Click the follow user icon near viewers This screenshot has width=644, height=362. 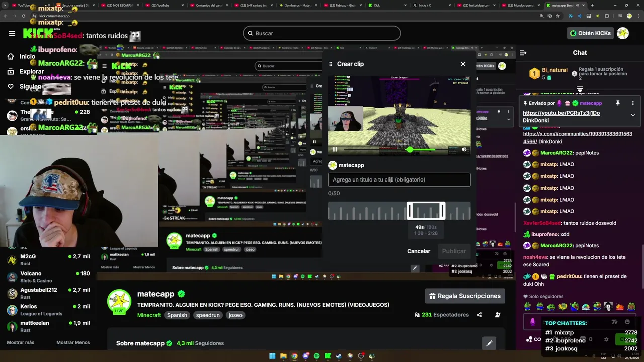coord(498,315)
